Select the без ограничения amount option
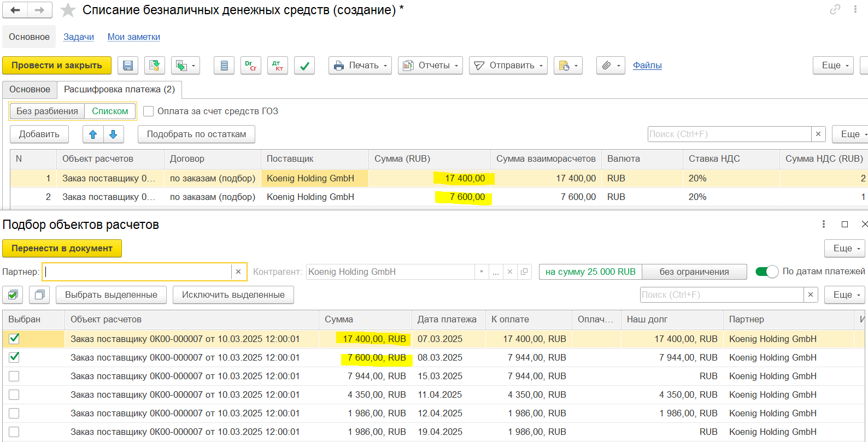This screenshot has height=442, width=868. pyautogui.click(x=694, y=272)
